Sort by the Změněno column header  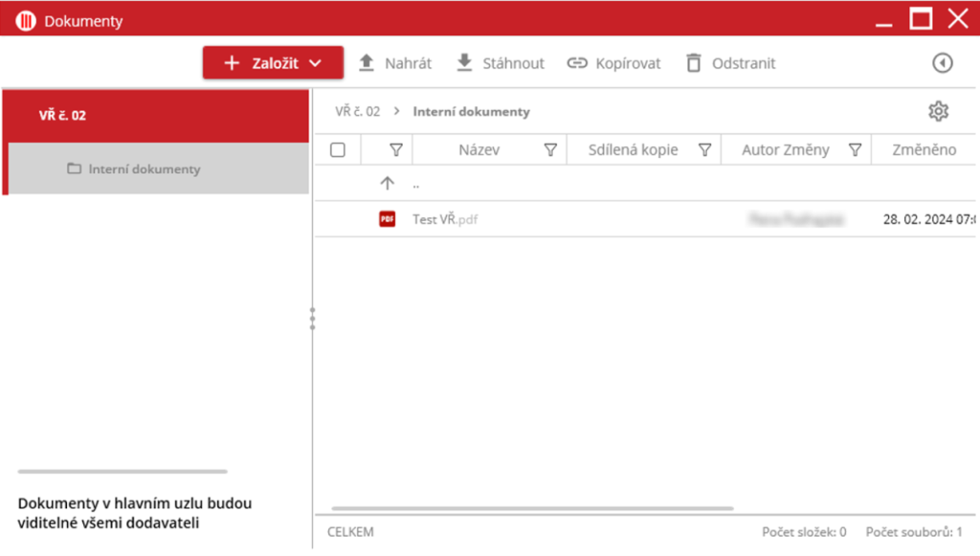(x=924, y=150)
